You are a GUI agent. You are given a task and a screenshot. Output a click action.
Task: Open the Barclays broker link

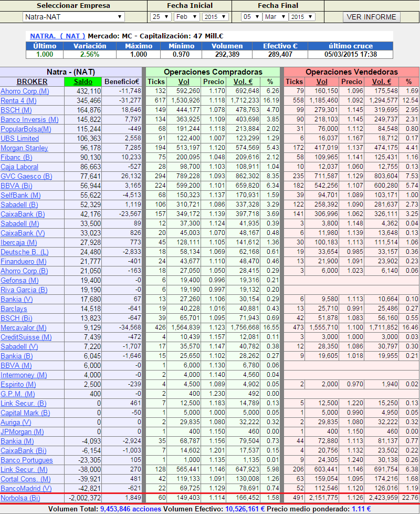14,309
